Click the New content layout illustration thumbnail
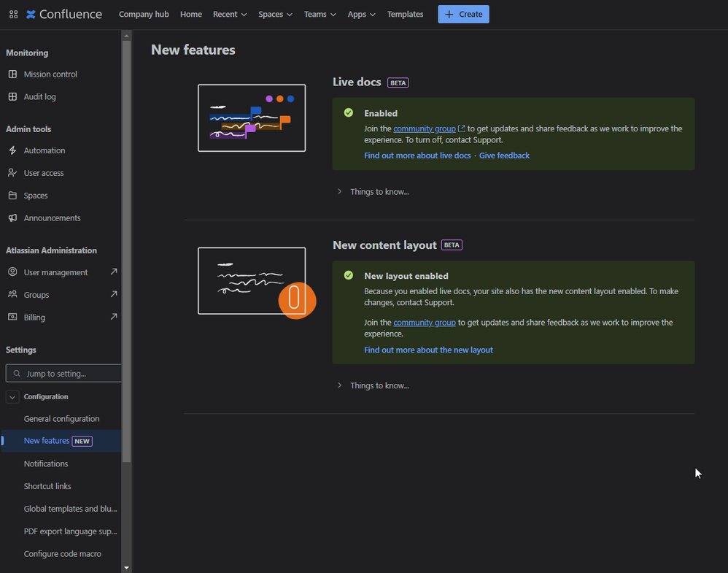Image resolution: width=728 pixels, height=573 pixels. click(x=257, y=282)
